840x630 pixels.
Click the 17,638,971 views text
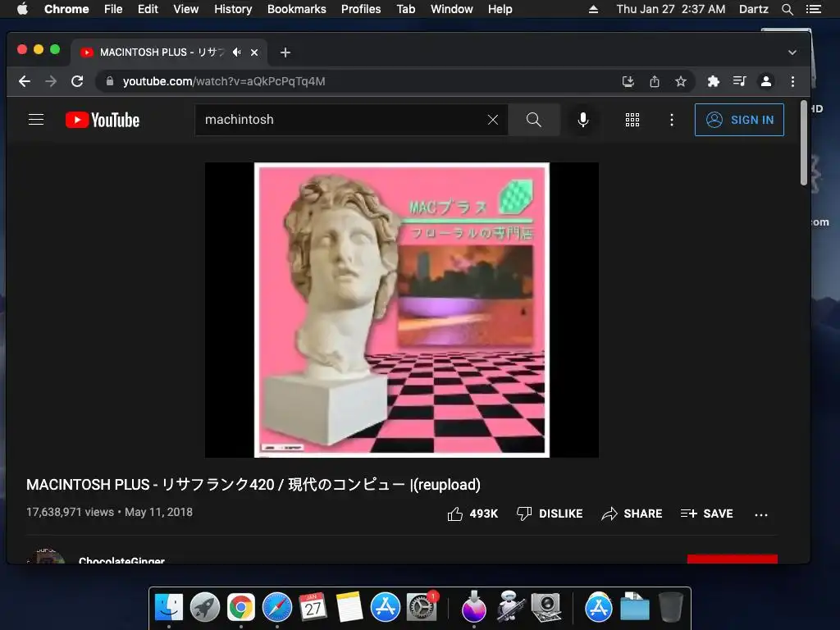point(71,512)
